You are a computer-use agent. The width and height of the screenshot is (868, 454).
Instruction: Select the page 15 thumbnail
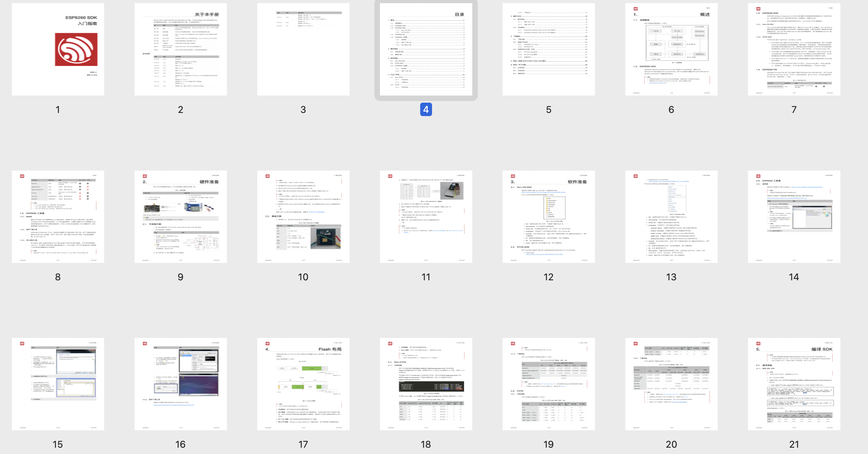point(58,384)
